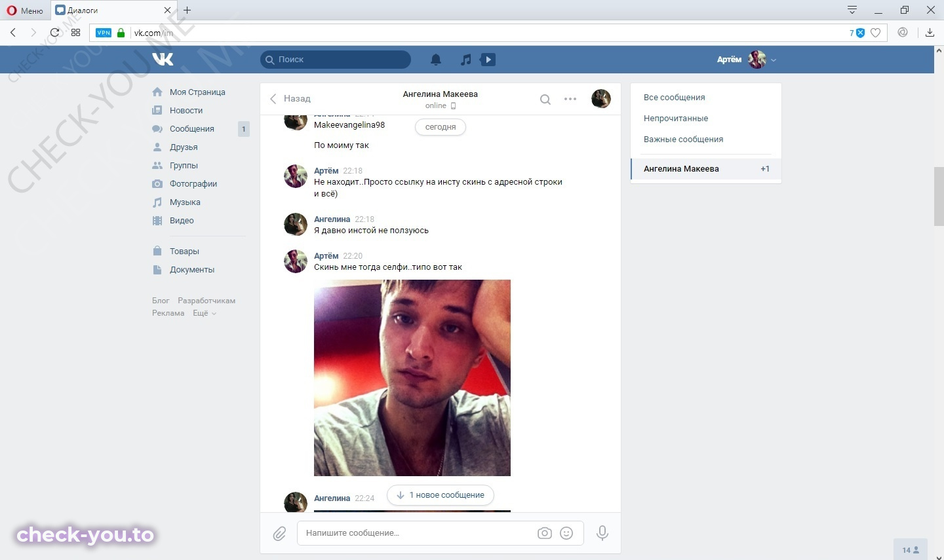The image size is (944, 560).
Task: Attach photo with camera icon
Action: [545, 533]
